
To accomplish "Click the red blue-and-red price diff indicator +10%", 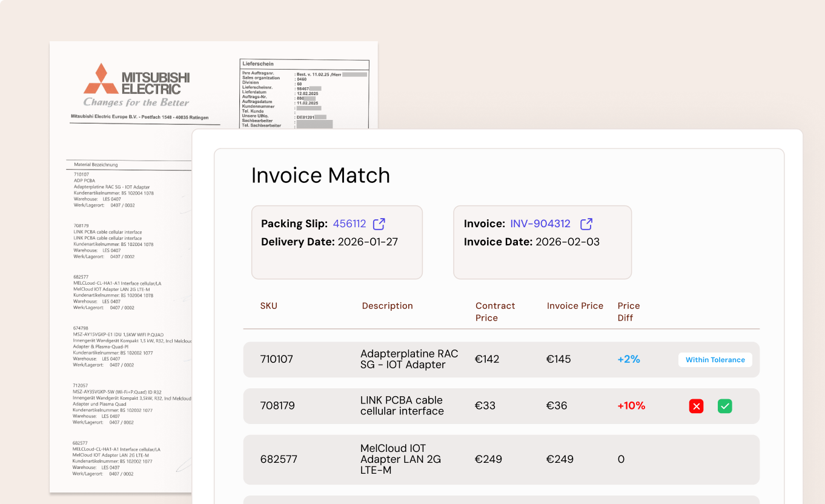I will click(631, 405).
